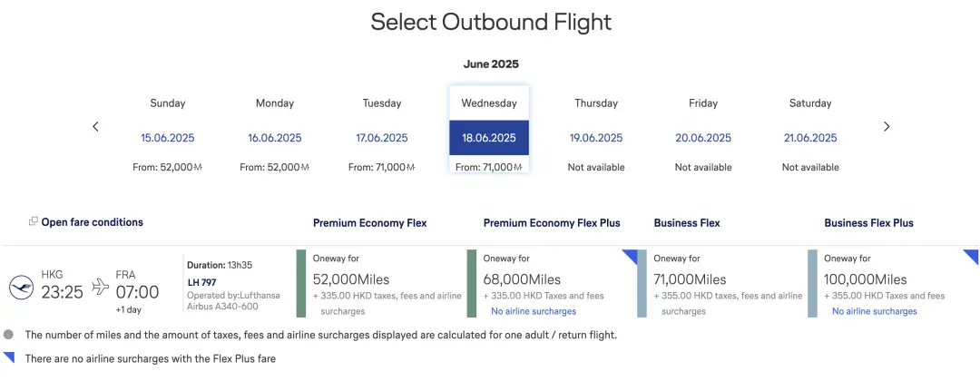The image size is (980, 381).
Task: Click flight number LH 797
Action: coord(201,282)
